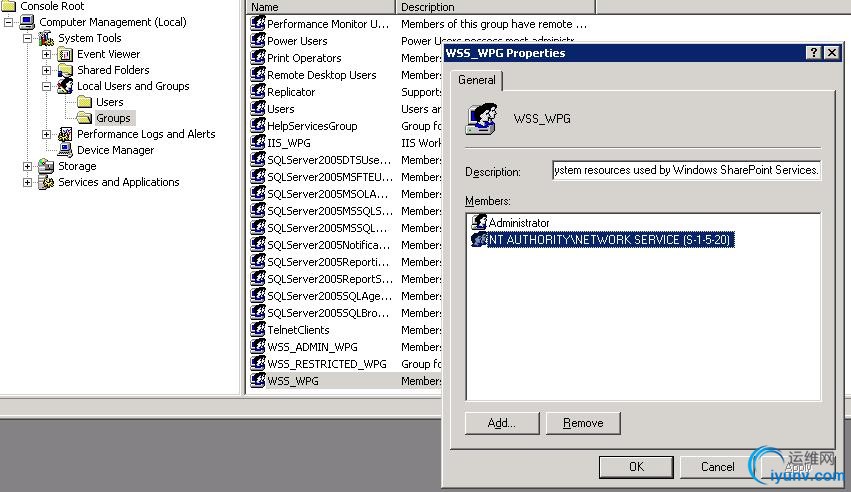Click the NETWORK SERVICE member icon
Viewport: 851px width, 492px height.
click(x=479, y=239)
